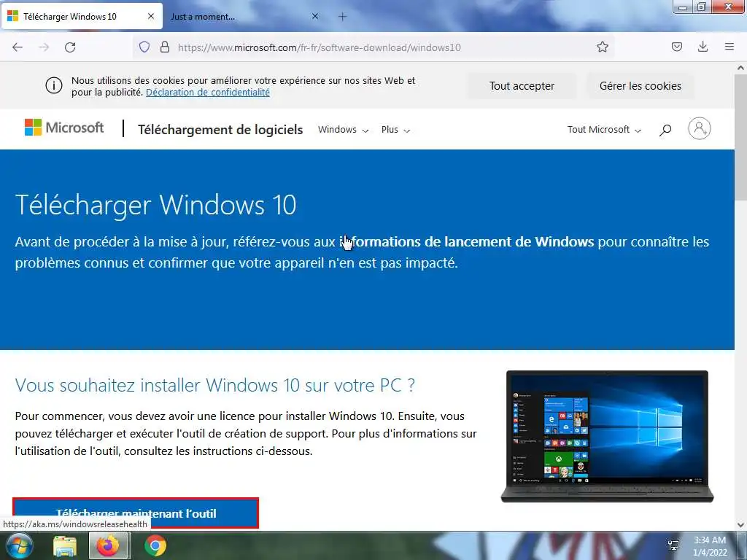
Task: Open the Firefox hamburger menu
Action: tap(729, 47)
